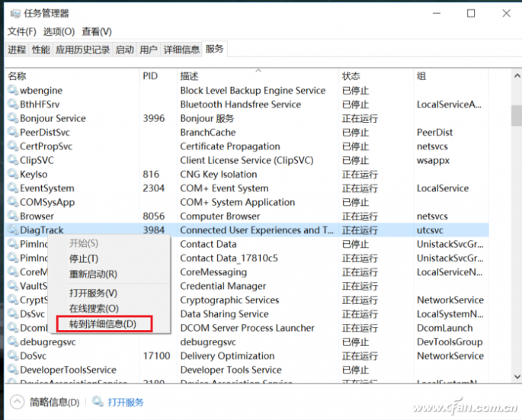Select the Credential Manager description cell
522x420 pixels.
(x=223, y=286)
